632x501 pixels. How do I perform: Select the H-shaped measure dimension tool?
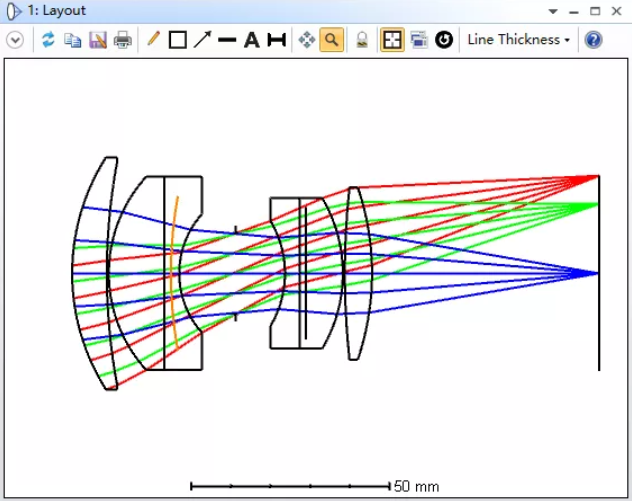click(276, 40)
